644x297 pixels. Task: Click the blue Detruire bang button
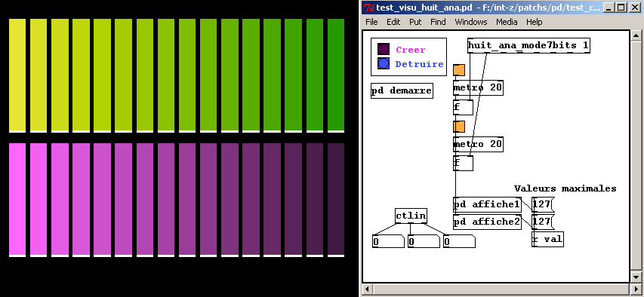pos(384,63)
